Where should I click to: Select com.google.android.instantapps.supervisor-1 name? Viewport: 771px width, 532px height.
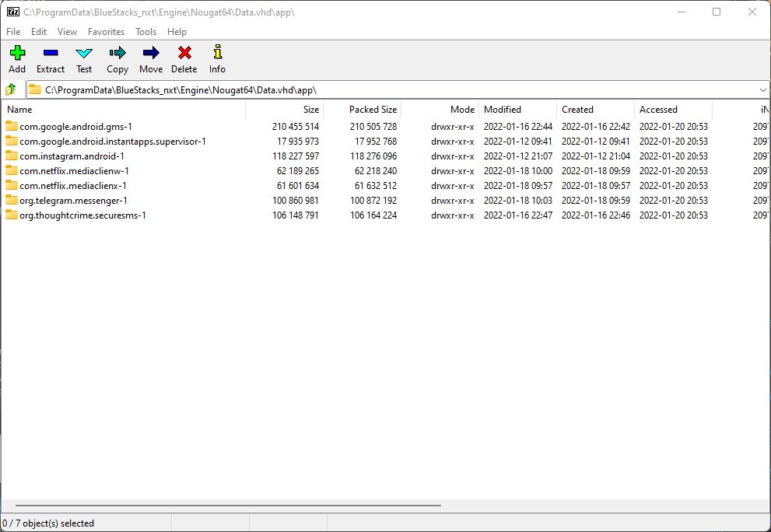[113, 141]
